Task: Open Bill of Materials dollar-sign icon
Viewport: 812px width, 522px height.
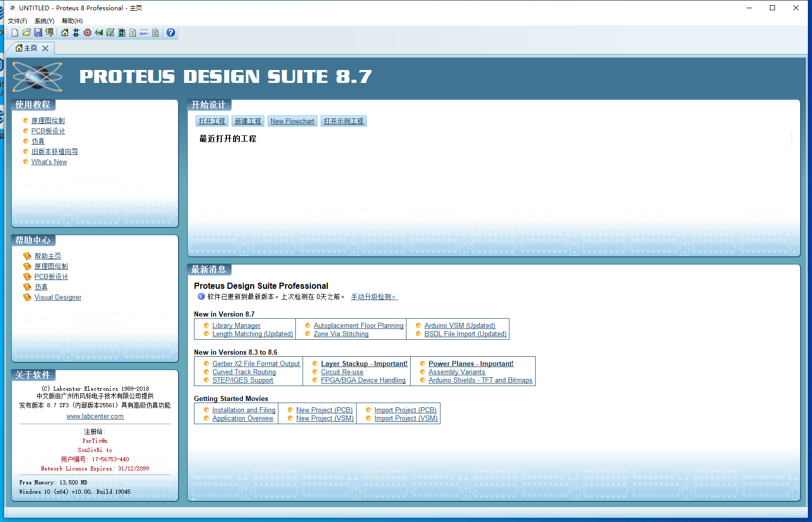Action: coord(133,32)
